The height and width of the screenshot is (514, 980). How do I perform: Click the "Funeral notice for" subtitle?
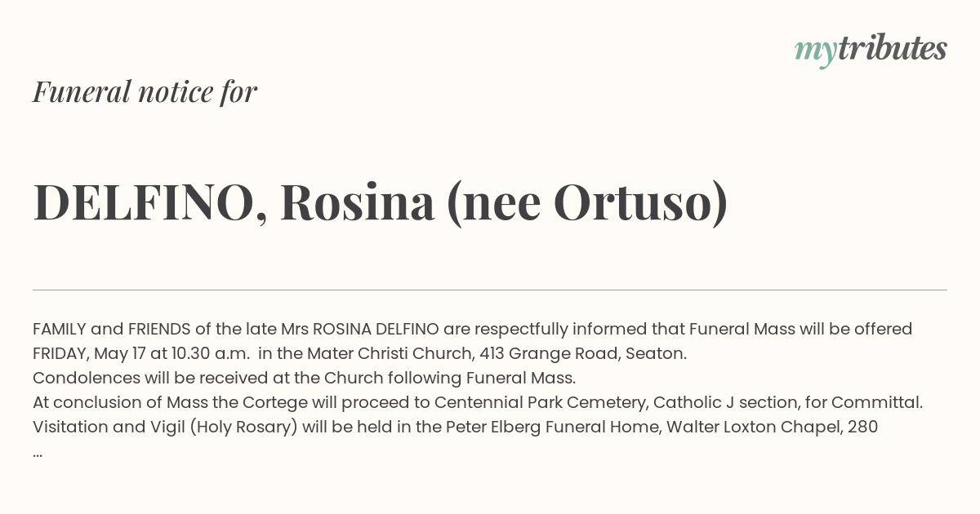pos(145,91)
